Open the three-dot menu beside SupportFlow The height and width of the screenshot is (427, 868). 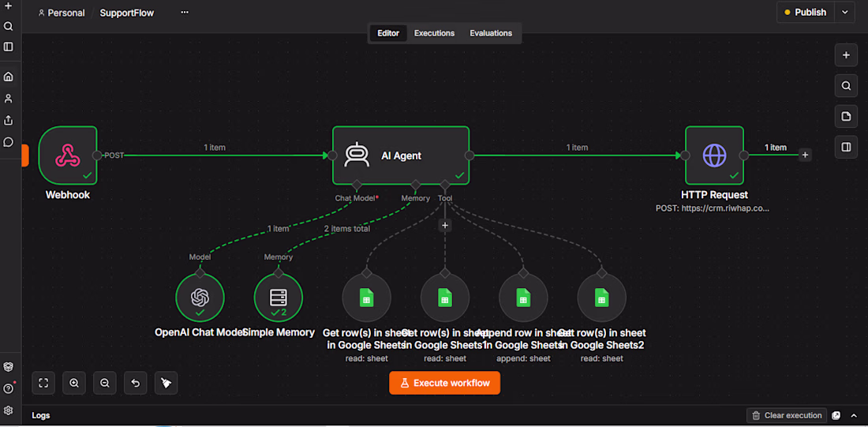click(x=185, y=12)
